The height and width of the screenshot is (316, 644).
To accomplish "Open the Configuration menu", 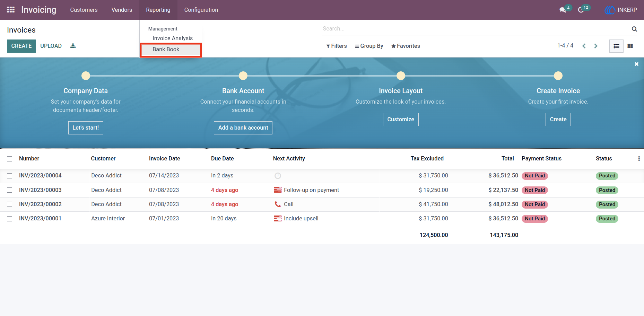I will point(201,10).
